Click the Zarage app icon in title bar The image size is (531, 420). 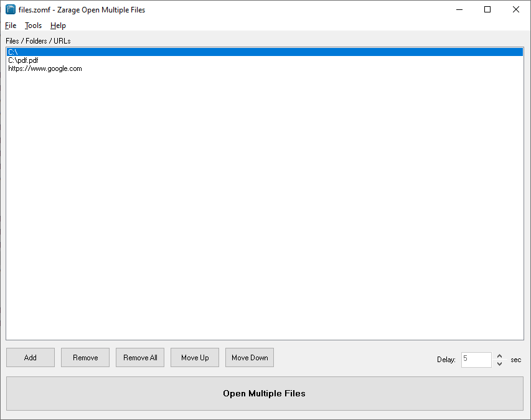click(x=11, y=9)
